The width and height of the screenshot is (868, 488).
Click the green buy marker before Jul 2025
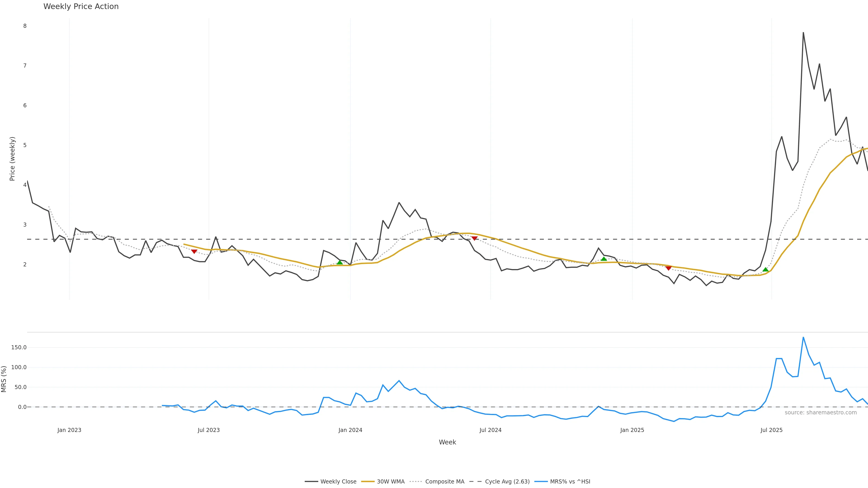(x=766, y=270)
